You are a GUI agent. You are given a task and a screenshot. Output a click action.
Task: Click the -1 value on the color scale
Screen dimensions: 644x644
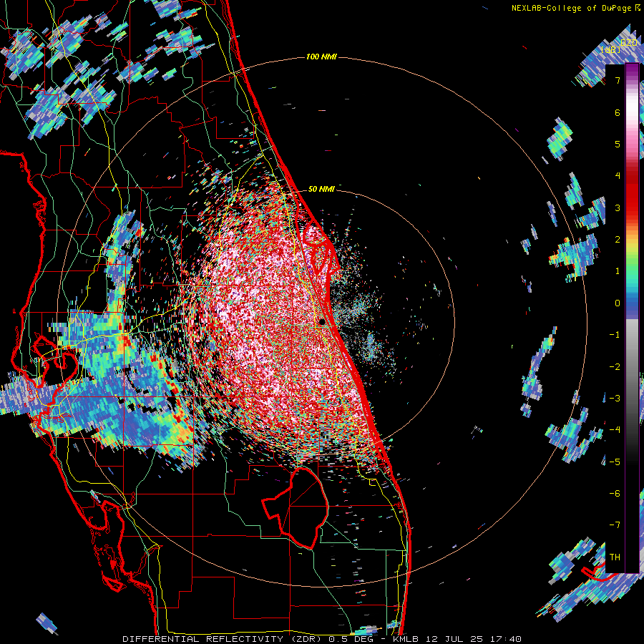click(x=615, y=335)
